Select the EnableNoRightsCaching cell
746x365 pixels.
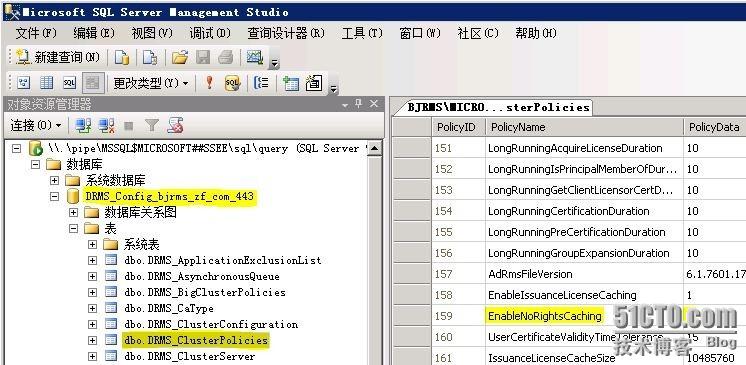coord(584,316)
